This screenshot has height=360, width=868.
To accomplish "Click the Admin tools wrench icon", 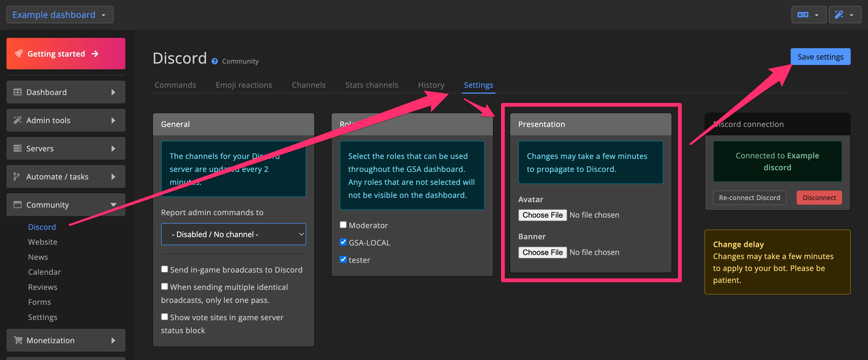I will pyautogui.click(x=17, y=120).
